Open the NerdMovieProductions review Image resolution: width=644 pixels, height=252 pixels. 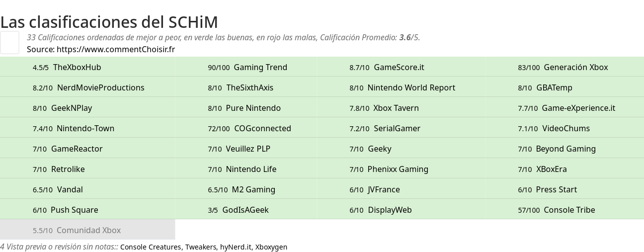tap(100, 87)
